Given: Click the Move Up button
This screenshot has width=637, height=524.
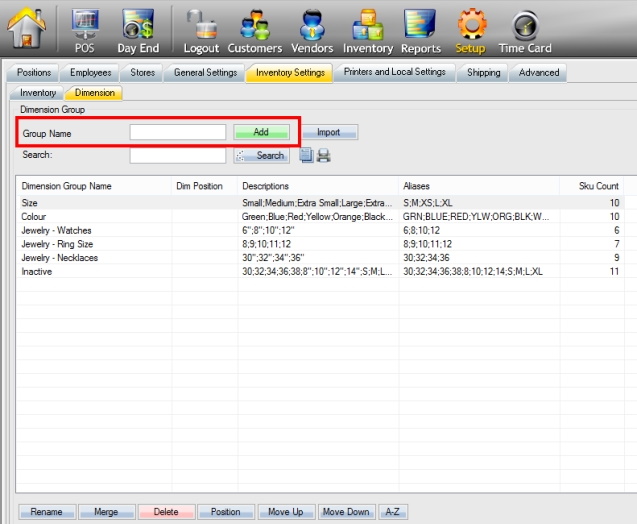Looking at the screenshot, I should point(286,512).
